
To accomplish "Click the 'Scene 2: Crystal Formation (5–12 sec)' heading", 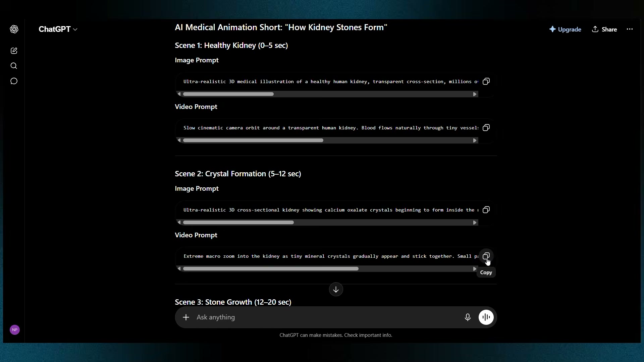I will [238, 174].
